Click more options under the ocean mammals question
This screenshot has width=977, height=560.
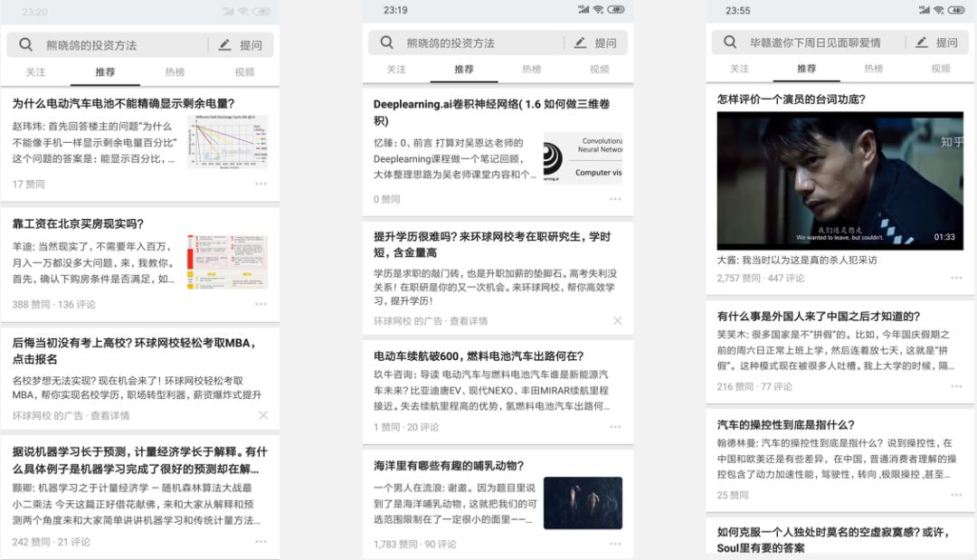click(618, 545)
